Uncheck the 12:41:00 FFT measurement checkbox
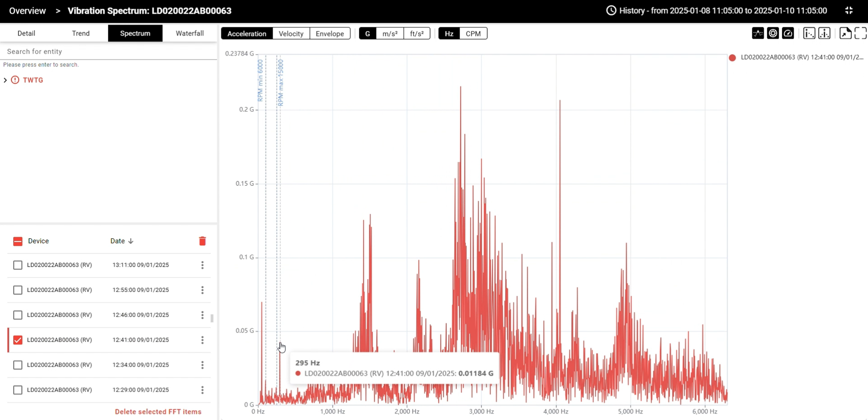The width and height of the screenshot is (868, 420). click(x=18, y=340)
